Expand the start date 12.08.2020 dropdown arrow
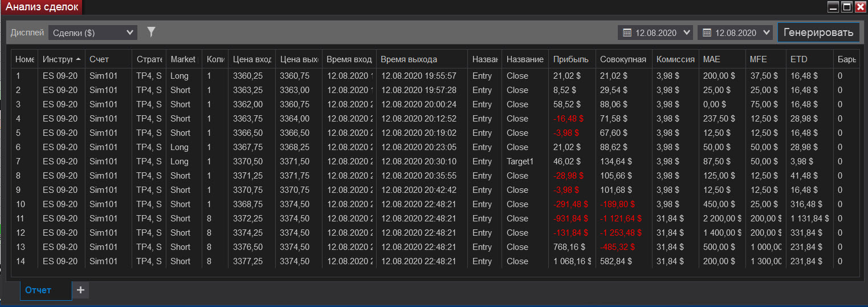Screen dimensions: 868x307 point(686,33)
